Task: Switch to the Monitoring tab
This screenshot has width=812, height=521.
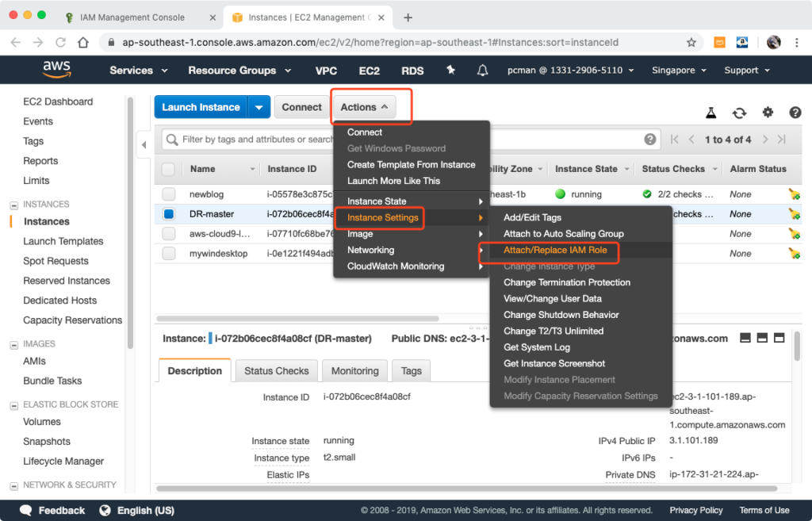Action: [354, 371]
